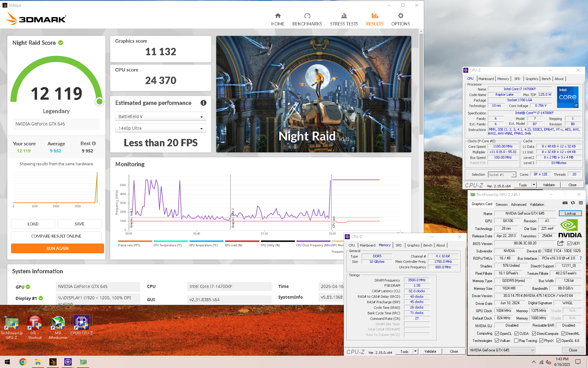
Task: Open the CPUID CPU-Z desktop shortcut
Action: (81, 325)
